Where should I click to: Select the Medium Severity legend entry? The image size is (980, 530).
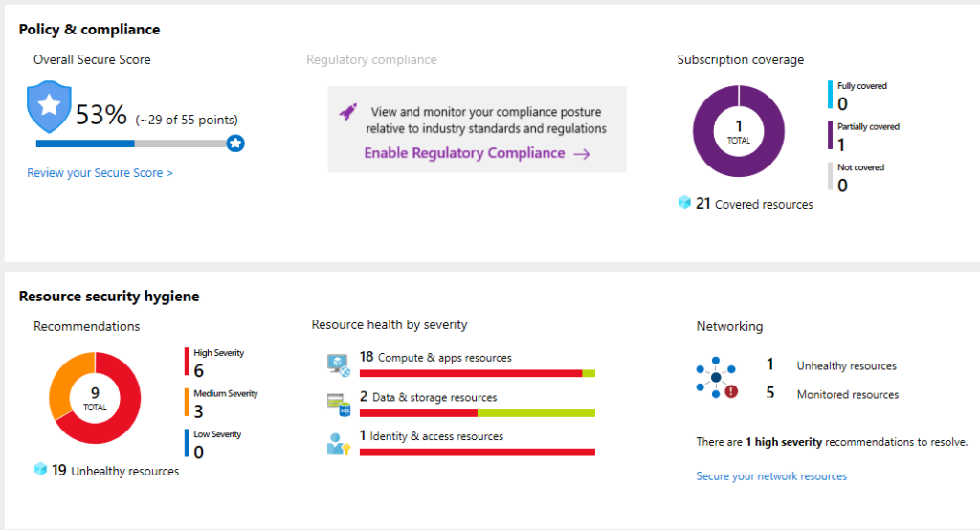click(224, 404)
